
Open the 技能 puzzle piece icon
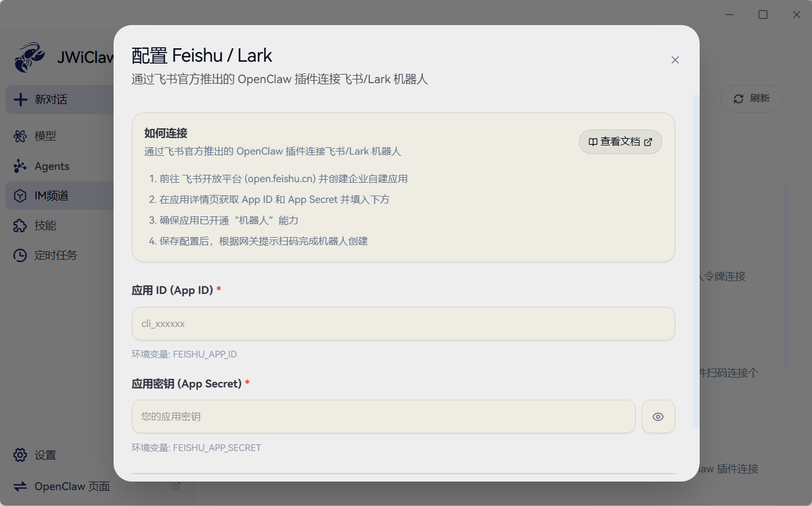point(20,226)
